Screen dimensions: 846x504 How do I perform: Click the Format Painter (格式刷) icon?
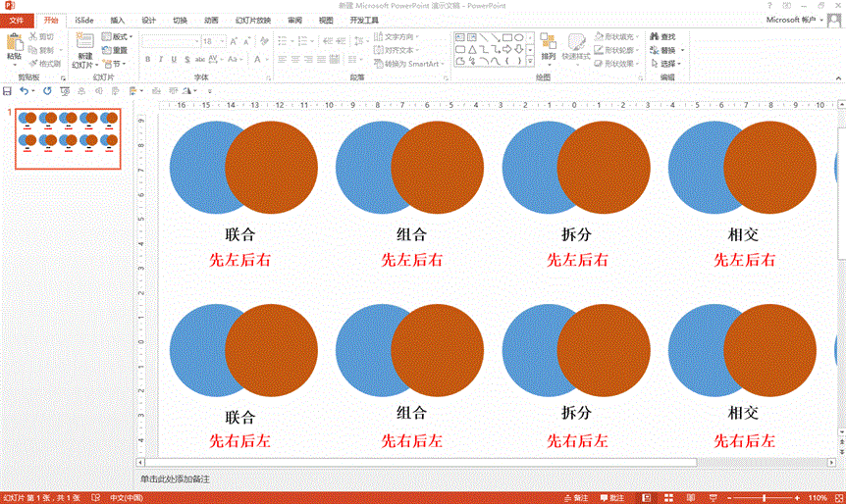pos(33,64)
